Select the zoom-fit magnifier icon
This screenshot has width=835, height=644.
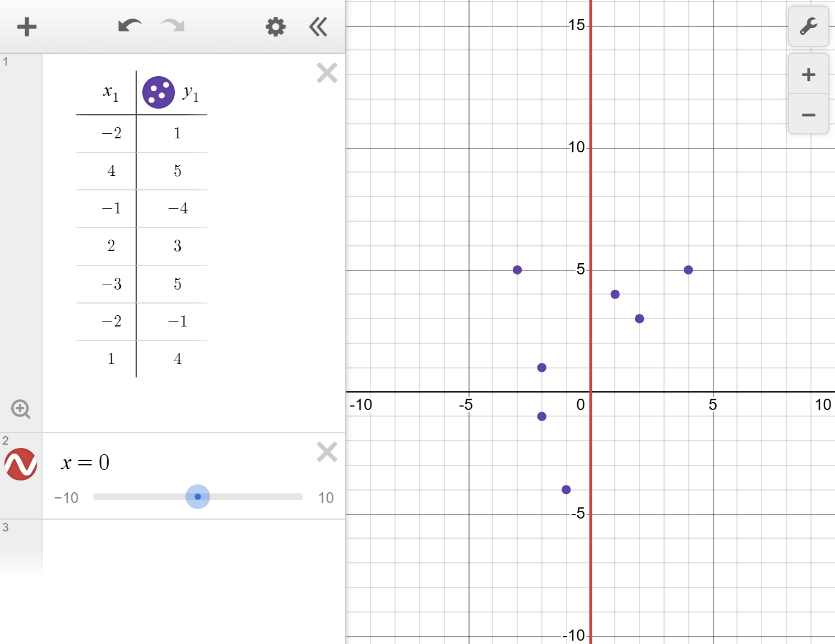21,409
